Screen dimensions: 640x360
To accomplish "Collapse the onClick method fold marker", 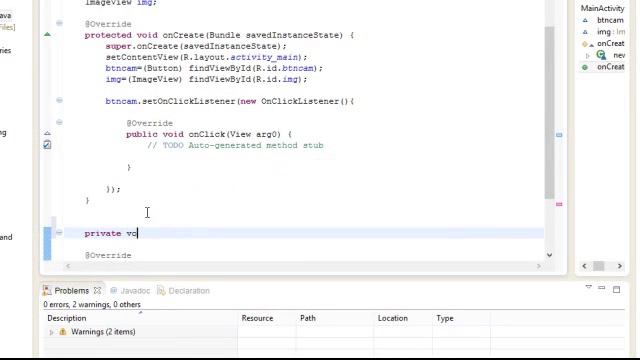I will [60, 122].
